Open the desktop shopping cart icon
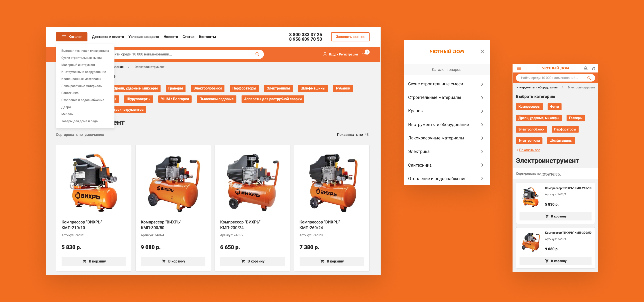This screenshot has height=302, width=644. click(x=364, y=54)
